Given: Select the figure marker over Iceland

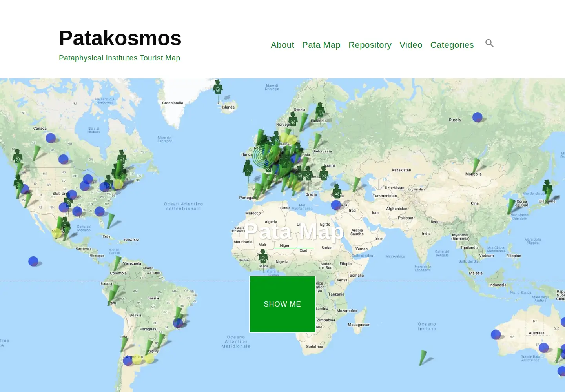Looking at the screenshot, I should click(x=218, y=88).
